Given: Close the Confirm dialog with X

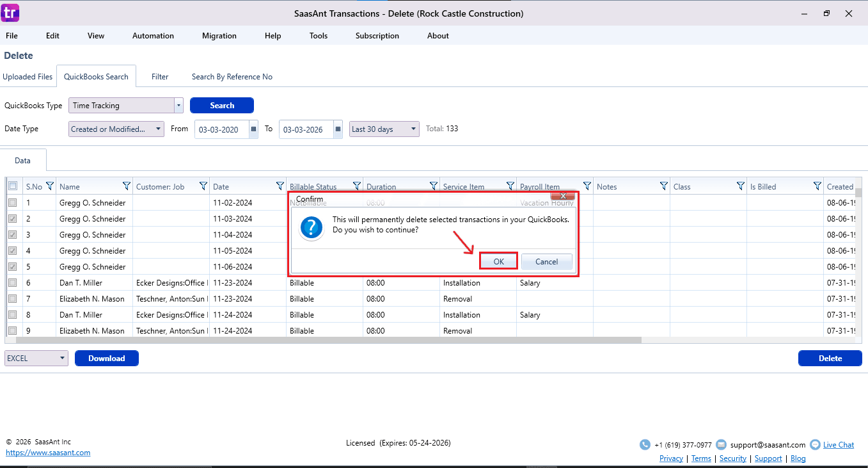Looking at the screenshot, I should point(564,196).
